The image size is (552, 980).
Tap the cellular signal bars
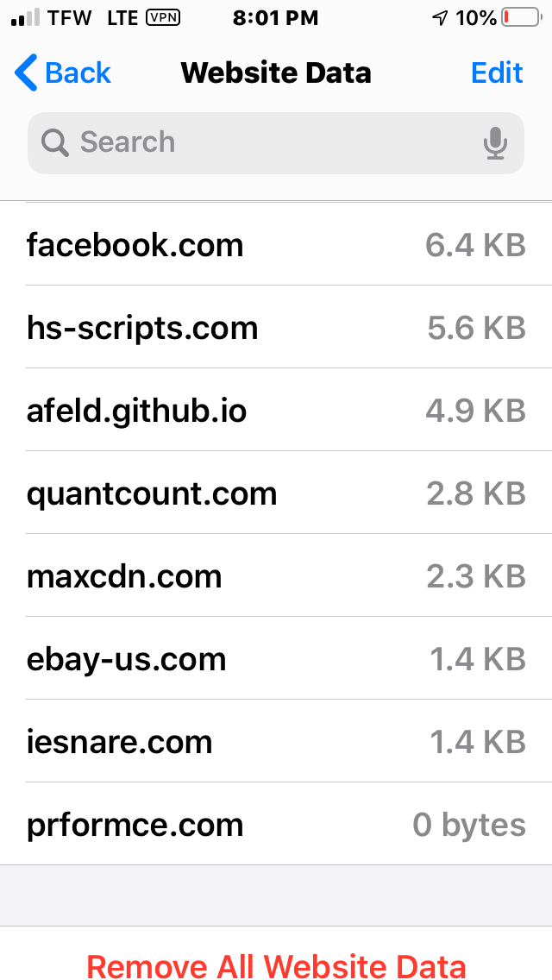coord(27,17)
